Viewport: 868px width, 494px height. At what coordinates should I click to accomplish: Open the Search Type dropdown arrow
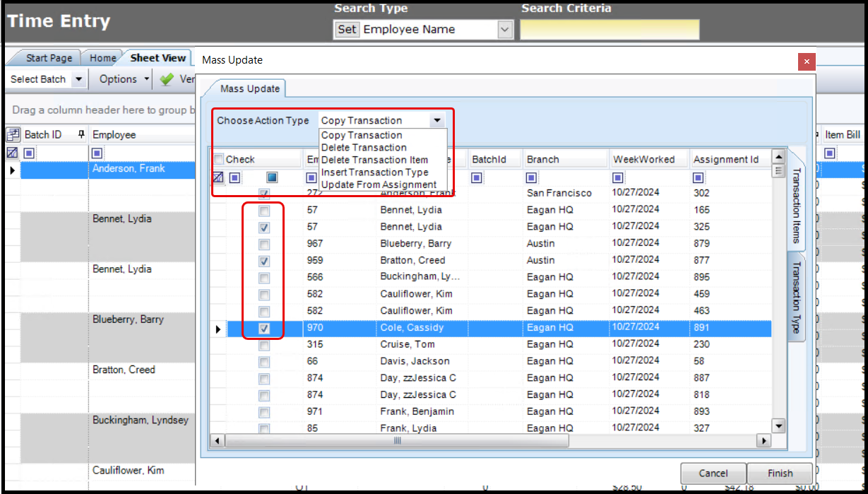[x=504, y=30]
